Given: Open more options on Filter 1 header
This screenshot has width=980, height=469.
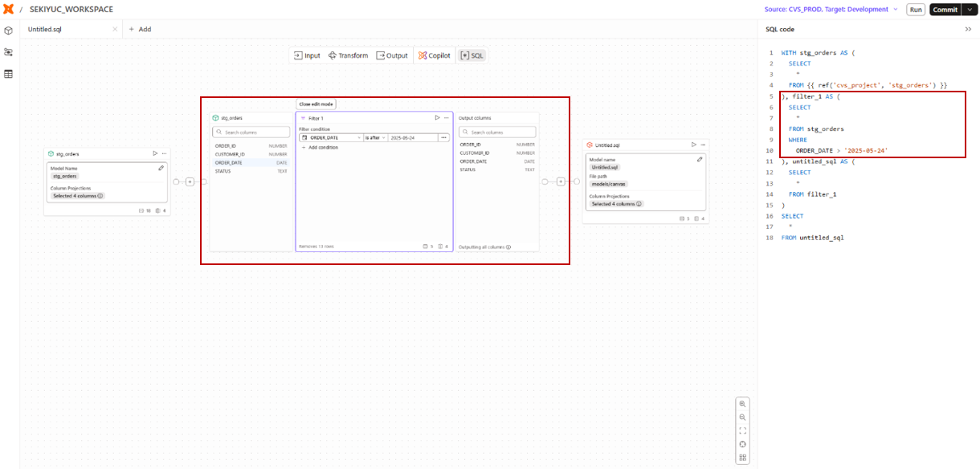Looking at the screenshot, I should 446,118.
